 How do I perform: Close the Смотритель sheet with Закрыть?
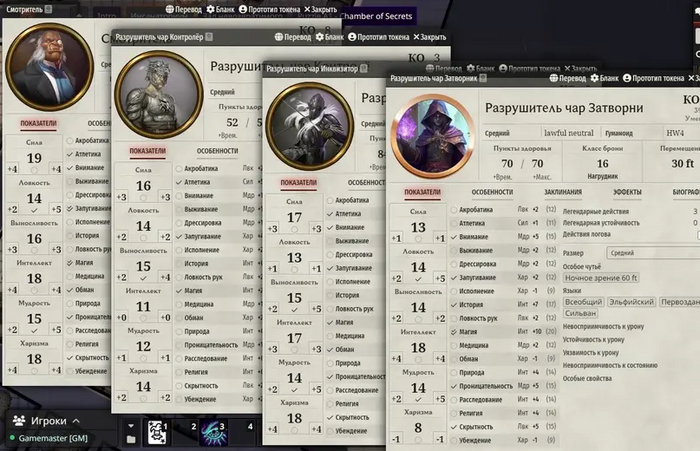(x=321, y=9)
